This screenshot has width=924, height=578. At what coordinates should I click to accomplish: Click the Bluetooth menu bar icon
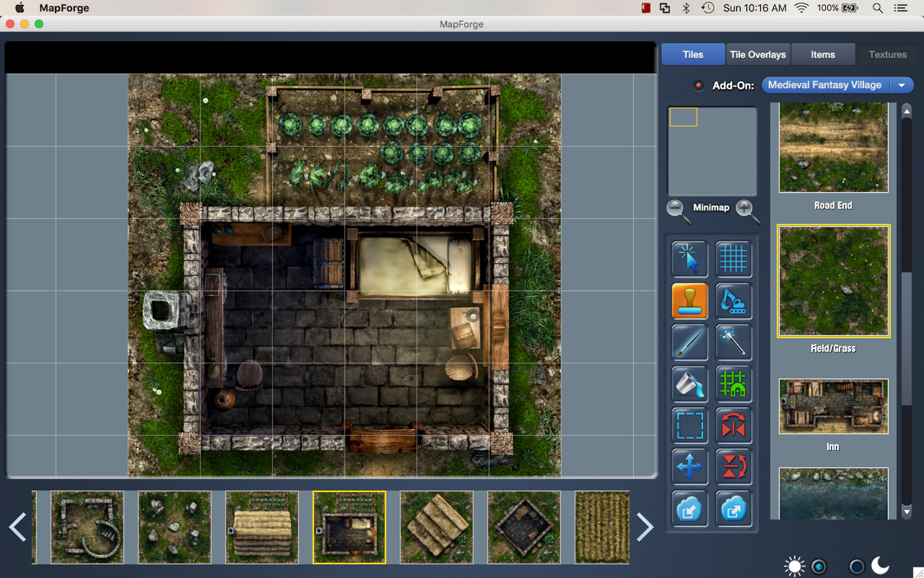point(687,8)
